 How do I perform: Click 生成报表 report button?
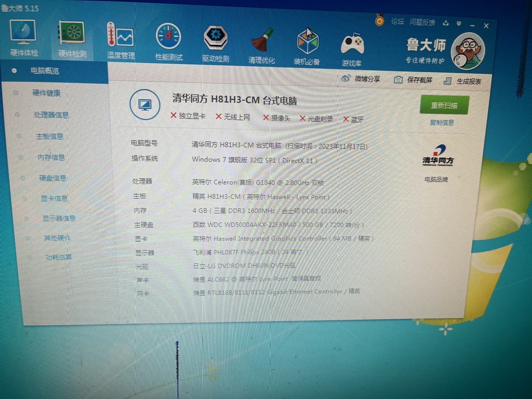pyautogui.click(x=462, y=81)
